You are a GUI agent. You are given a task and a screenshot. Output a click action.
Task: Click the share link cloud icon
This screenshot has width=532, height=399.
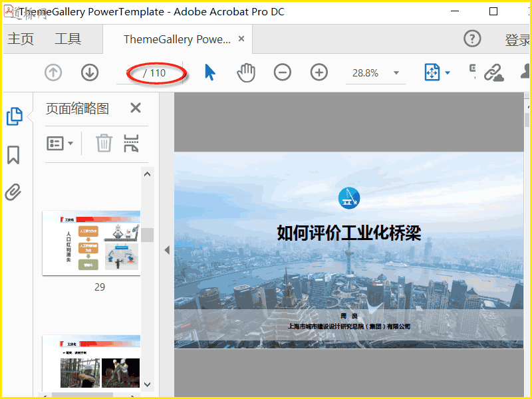[x=494, y=72]
